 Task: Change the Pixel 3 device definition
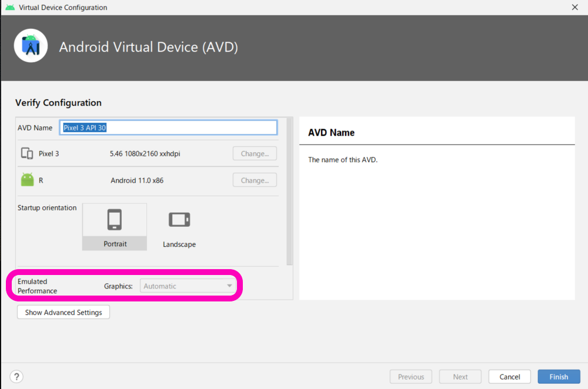(255, 153)
